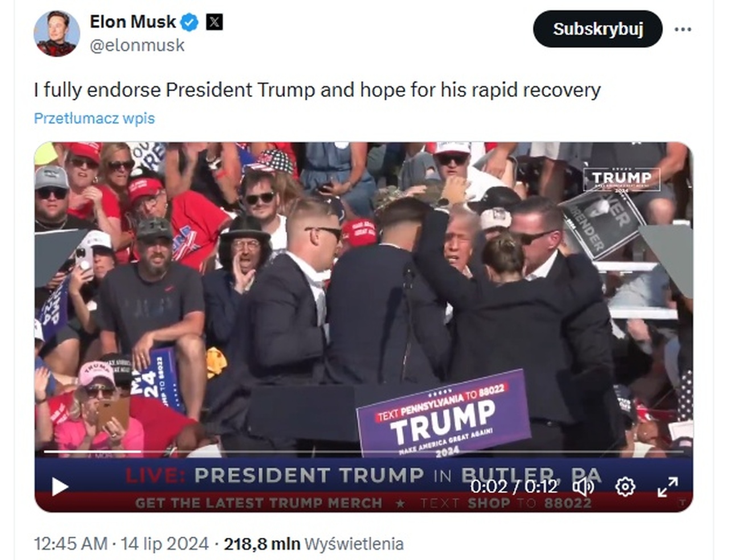Click the 0:02 / 0:12 time display

[514, 487]
